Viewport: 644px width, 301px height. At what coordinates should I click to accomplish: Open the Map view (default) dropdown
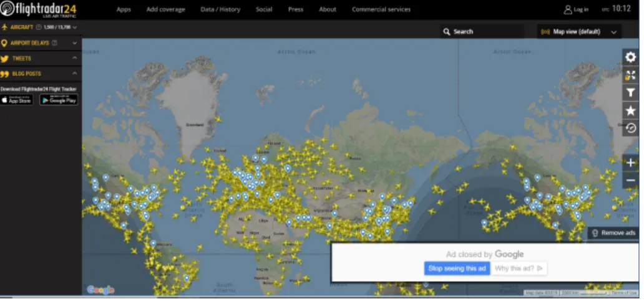579,32
